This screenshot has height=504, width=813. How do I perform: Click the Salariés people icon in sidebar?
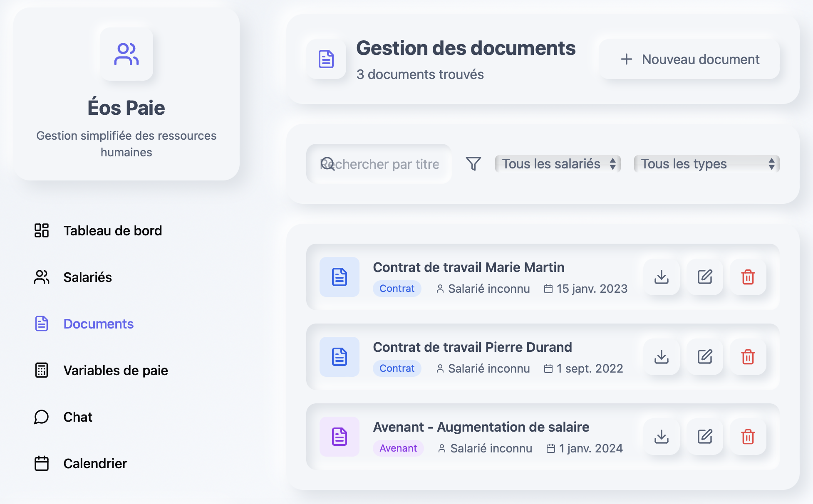coord(42,277)
